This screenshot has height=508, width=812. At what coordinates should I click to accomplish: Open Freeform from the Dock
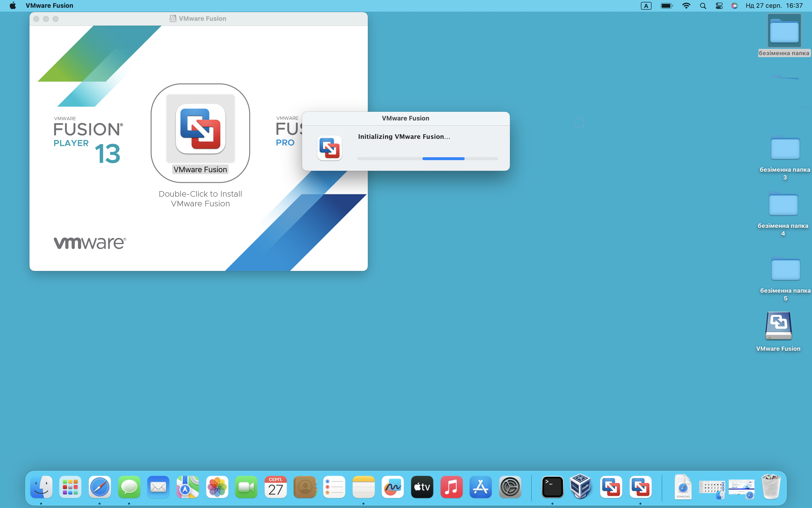392,486
